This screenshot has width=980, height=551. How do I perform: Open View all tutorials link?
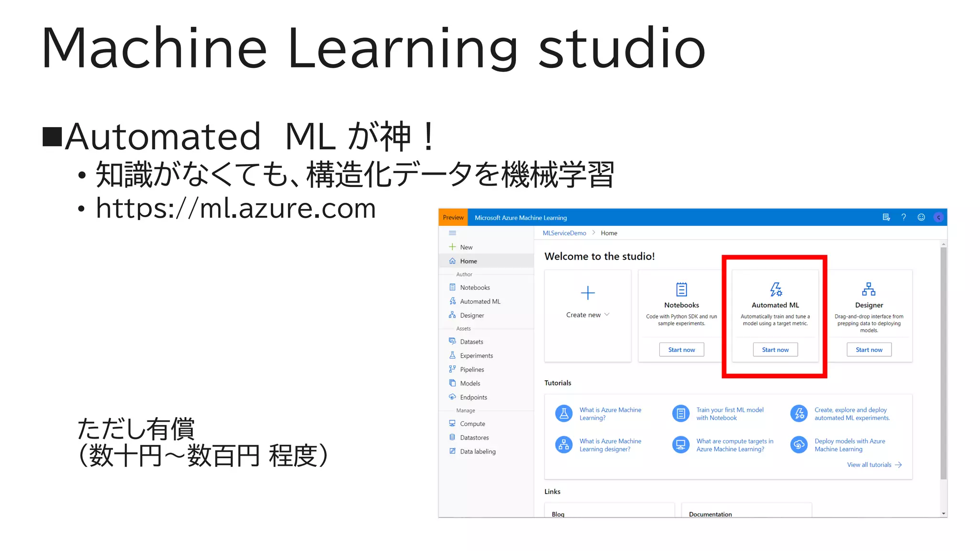click(x=874, y=464)
